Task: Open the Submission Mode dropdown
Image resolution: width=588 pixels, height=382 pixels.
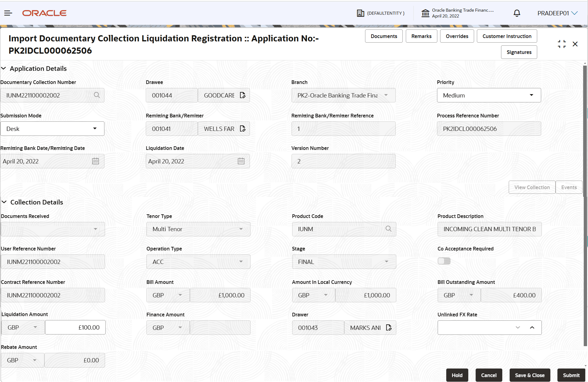Action: (x=95, y=128)
